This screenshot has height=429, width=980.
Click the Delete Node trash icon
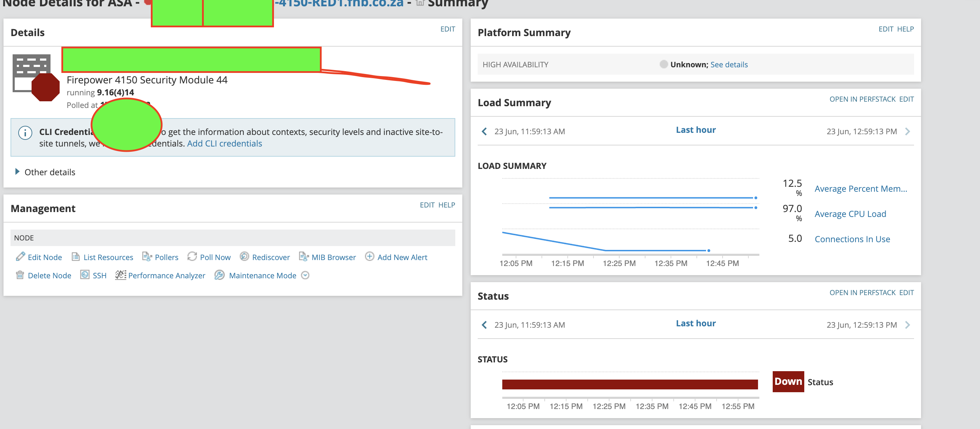tap(20, 275)
